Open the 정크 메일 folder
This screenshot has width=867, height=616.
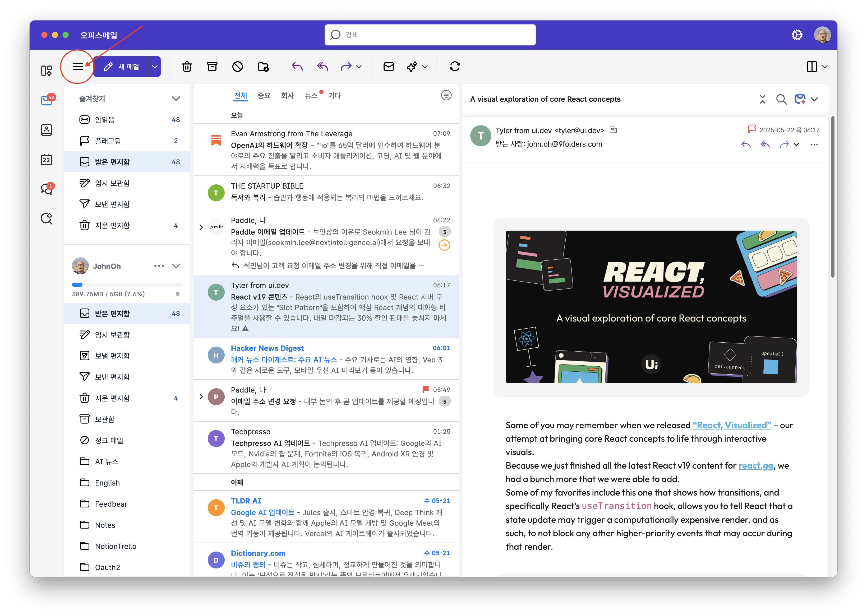(127, 440)
